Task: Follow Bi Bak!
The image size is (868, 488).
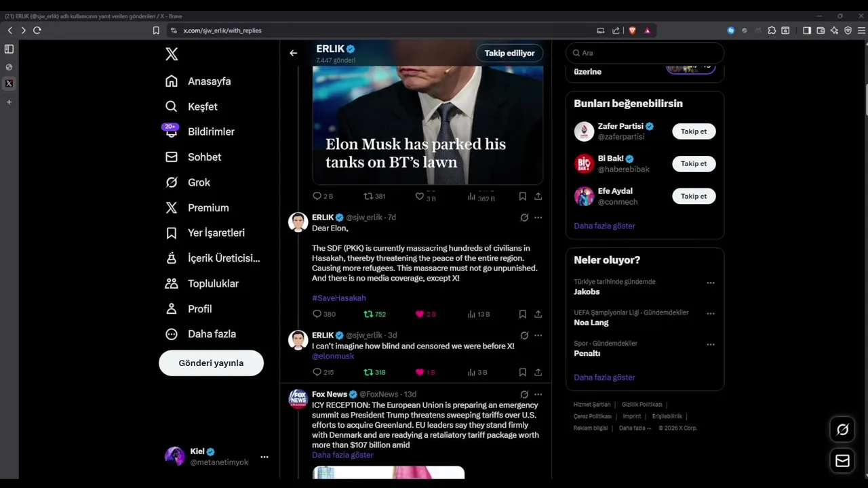Action: (x=694, y=163)
